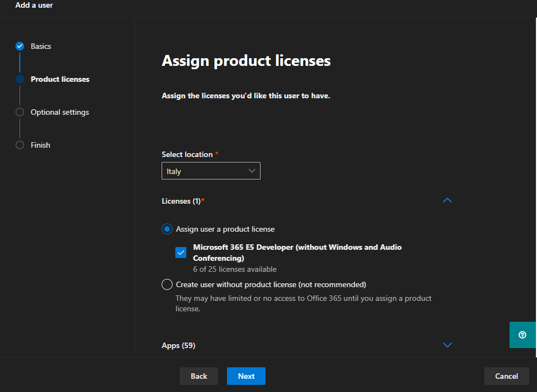Click the Optional settings step circle
This screenshot has height=392, width=537.
pyautogui.click(x=20, y=112)
